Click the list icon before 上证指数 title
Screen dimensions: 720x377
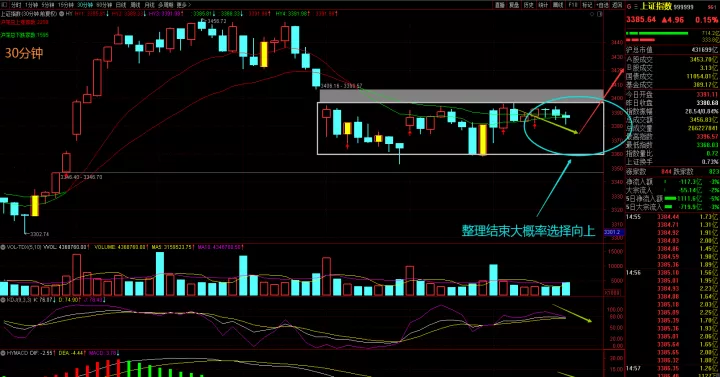[x=636, y=6]
